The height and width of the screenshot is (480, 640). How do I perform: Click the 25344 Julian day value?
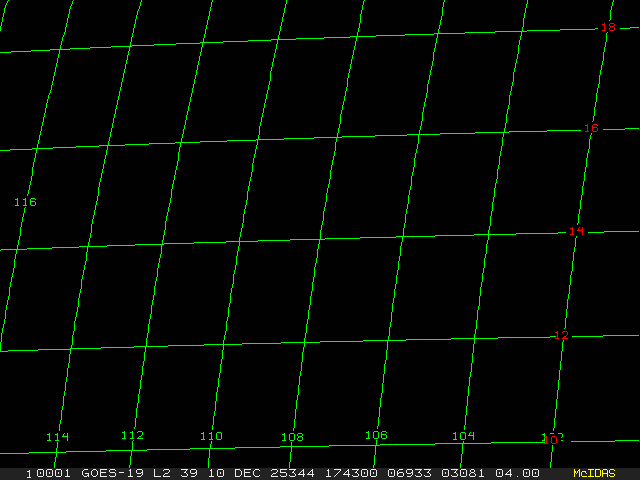tap(291, 473)
